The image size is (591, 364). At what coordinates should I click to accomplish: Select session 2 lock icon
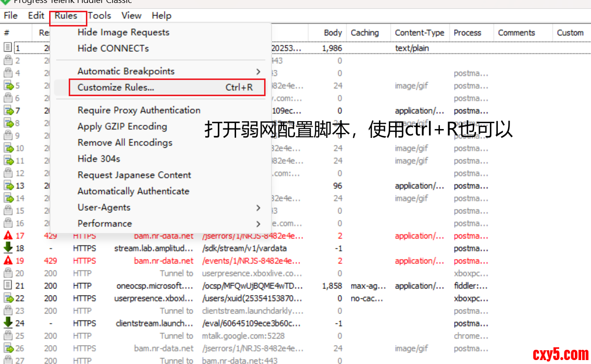[8, 60]
